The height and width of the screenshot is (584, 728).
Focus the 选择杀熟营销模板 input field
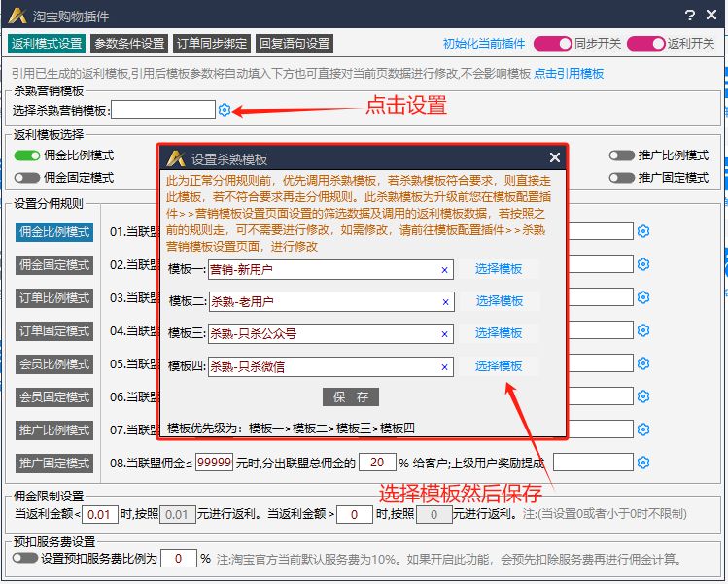[163, 110]
